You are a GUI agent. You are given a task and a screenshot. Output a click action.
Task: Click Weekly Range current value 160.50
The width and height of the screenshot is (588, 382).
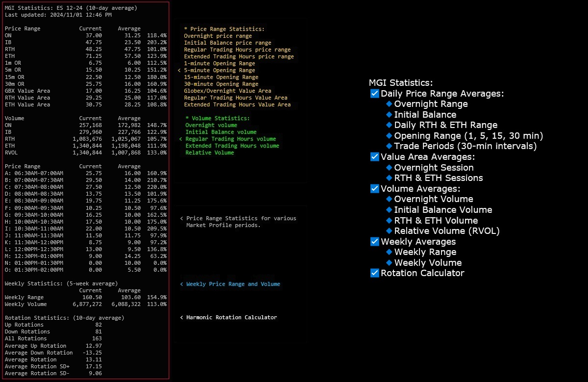point(92,297)
